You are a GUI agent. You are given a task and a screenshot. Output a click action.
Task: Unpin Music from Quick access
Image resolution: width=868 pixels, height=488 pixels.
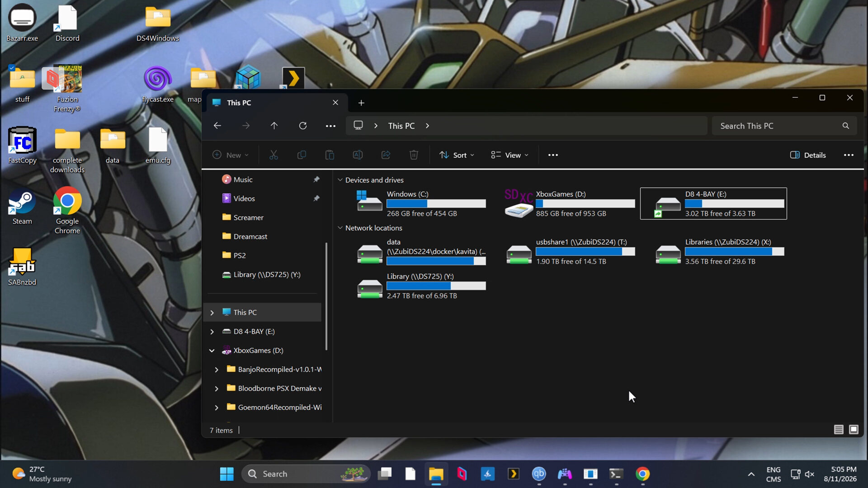pyautogui.click(x=316, y=179)
